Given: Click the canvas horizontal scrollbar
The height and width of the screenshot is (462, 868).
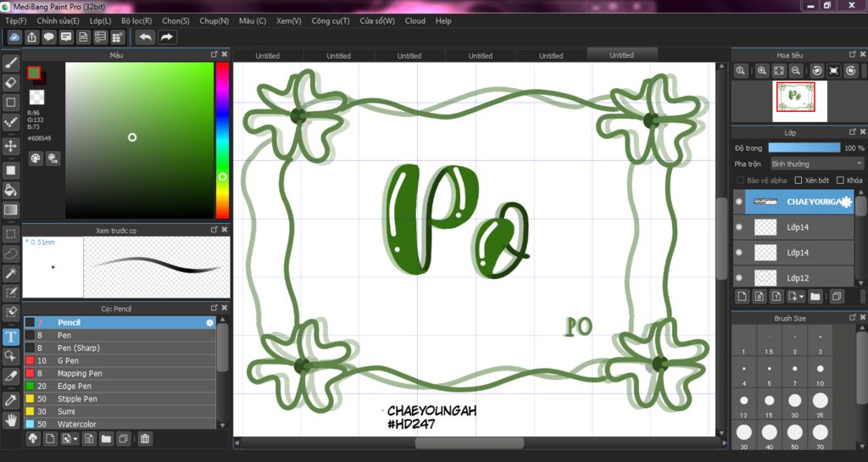Looking at the screenshot, I should (x=470, y=443).
